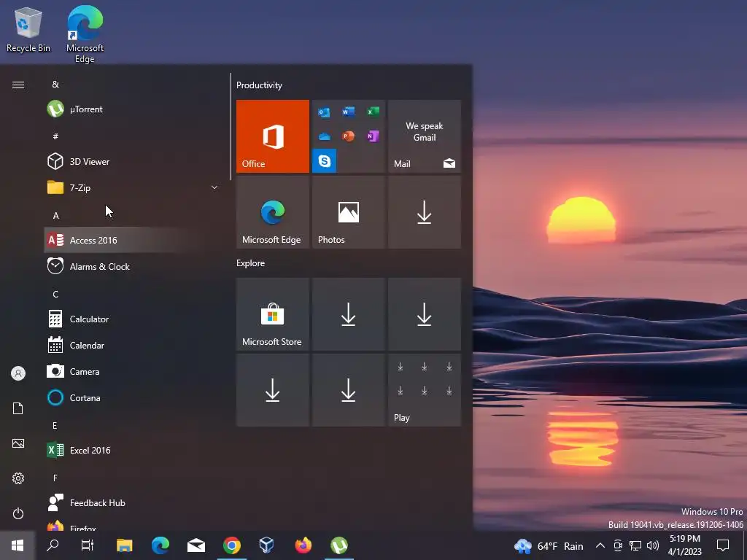Open PowerPoint in the Office apps tile

coord(348,136)
